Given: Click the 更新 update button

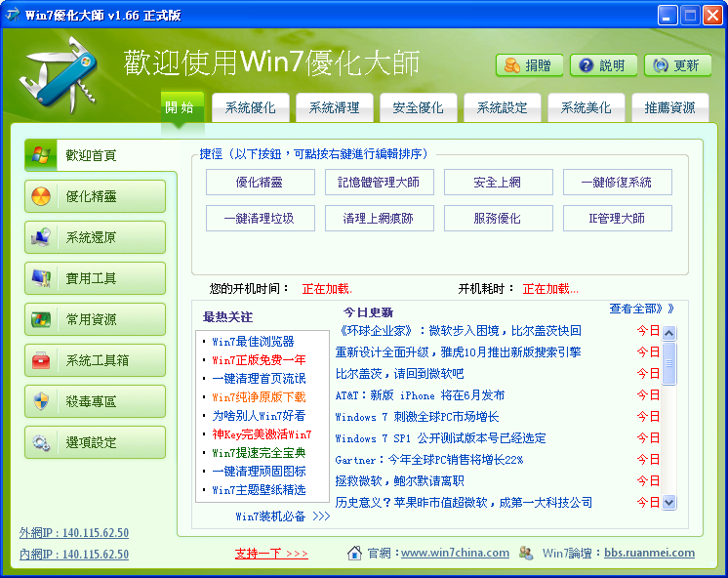Looking at the screenshot, I should [676, 65].
